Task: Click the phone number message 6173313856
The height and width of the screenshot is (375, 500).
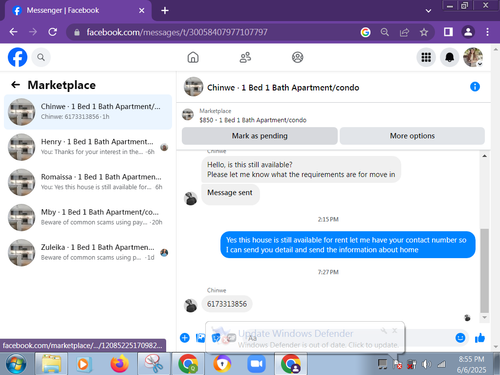Action: [x=227, y=304]
